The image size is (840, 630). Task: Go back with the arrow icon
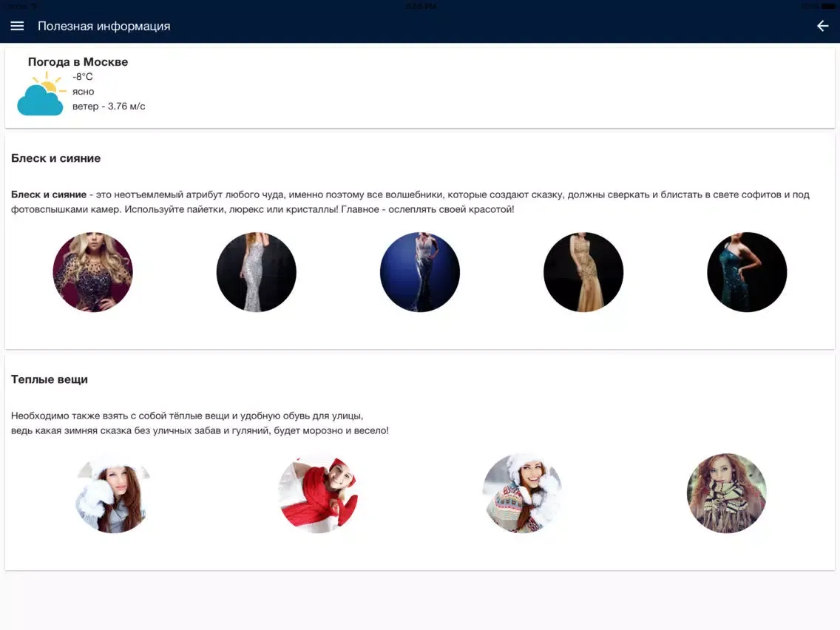822,26
